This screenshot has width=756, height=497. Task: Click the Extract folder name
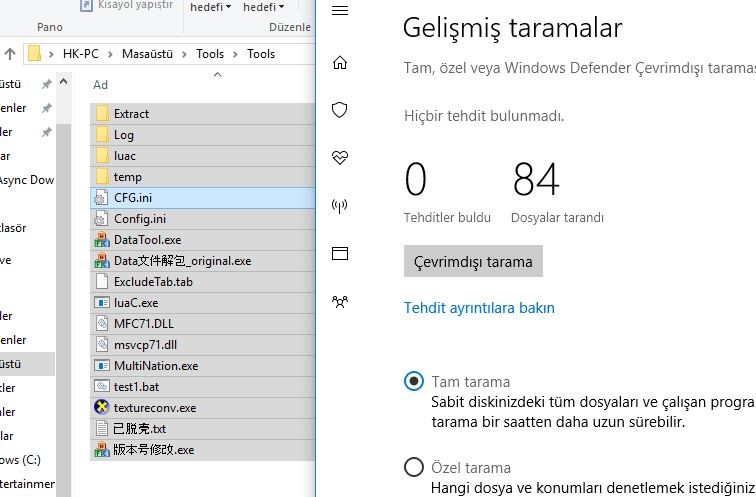(x=131, y=114)
